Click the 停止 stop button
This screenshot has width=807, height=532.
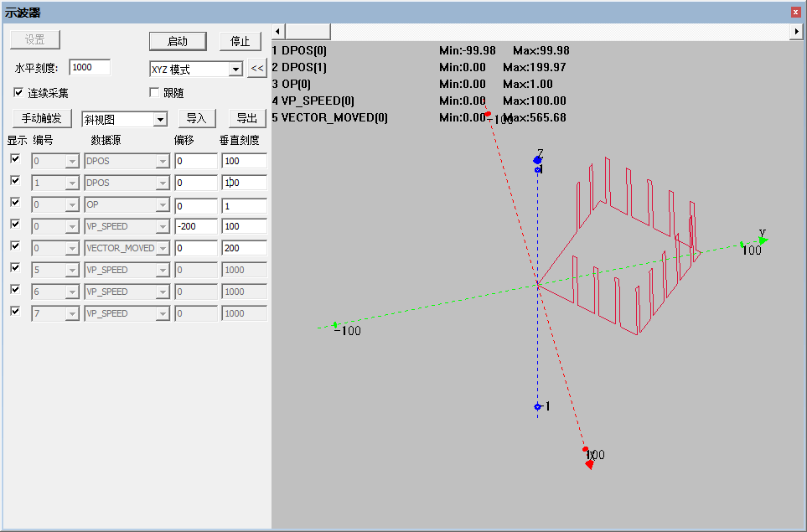pyautogui.click(x=240, y=41)
